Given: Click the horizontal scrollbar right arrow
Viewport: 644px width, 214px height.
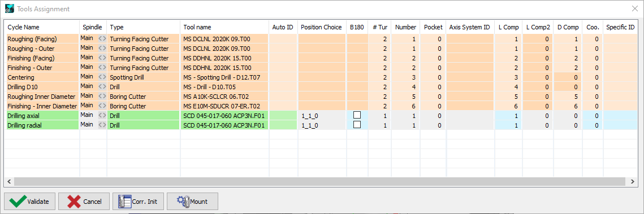Looking at the screenshot, I should click(x=633, y=181).
